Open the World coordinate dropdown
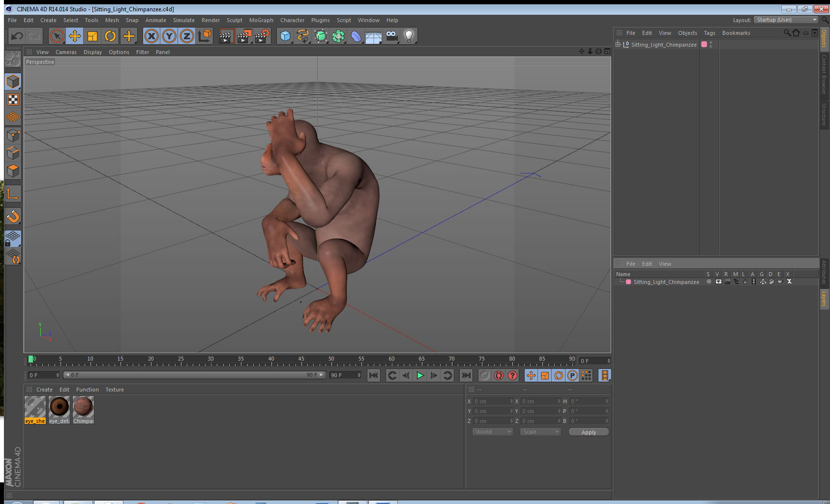 pyautogui.click(x=493, y=432)
